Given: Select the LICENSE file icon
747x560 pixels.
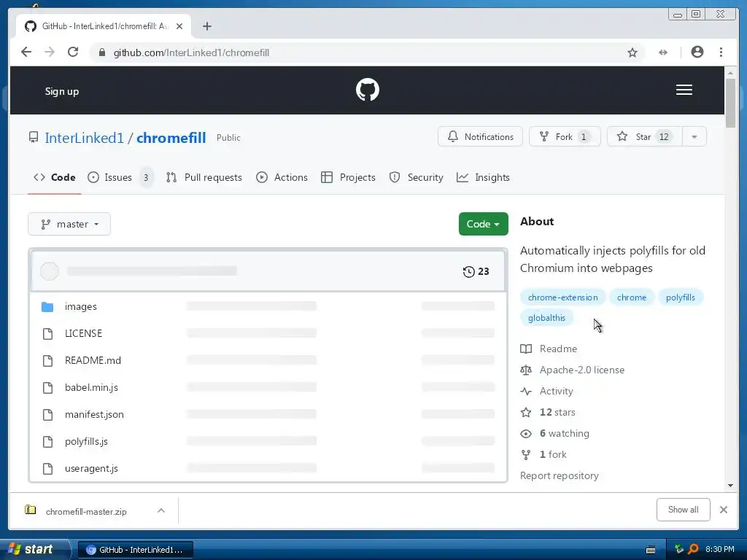Looking at the screenshot, I should (x=47, y=334).
